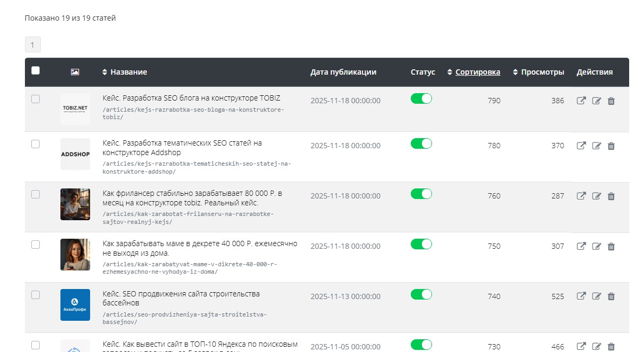Image resolution: width=644 pixels, height=352 pixels.
Task: Select the бассейнов article row checkbox
Action: [36, 294]
